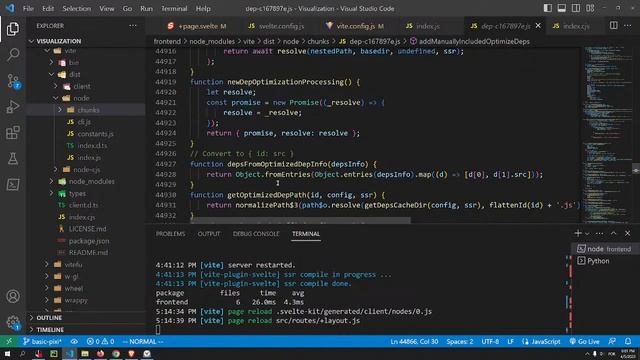Open the Selection menu
This screenshot has height=360, width=640.
click(x=76, y=8)
